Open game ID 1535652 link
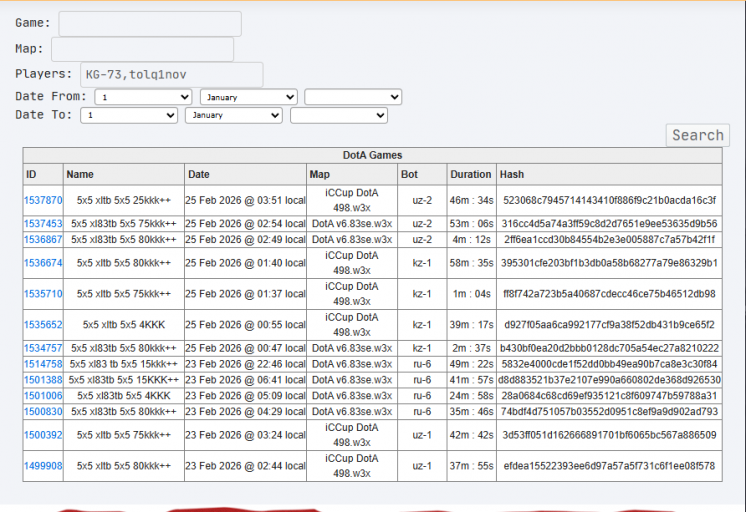This screenshot has width=746, height=512. [x=43, y=325]
